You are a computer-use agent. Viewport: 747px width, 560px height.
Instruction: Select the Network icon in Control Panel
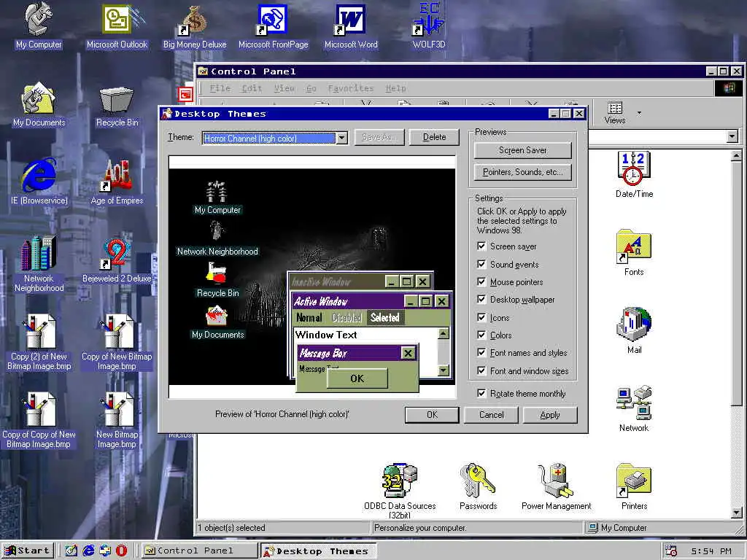click(634, 409)
